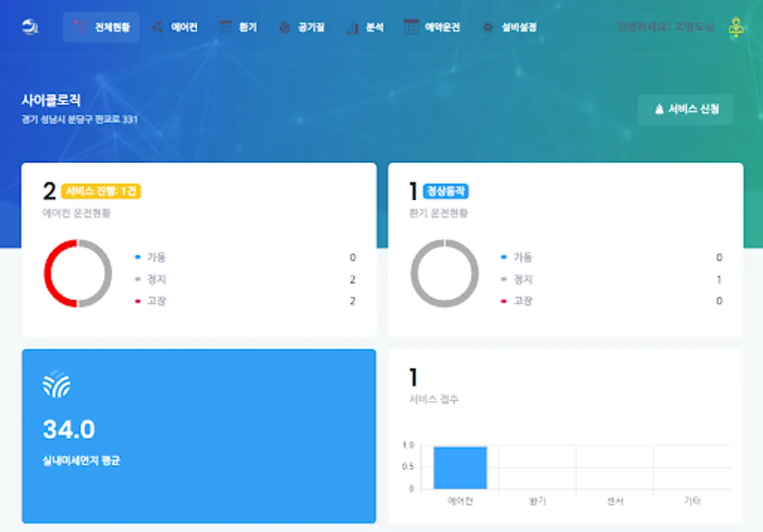This screenshot has width=763, height=532.
Task: Toggle the 고장 legend on air conditioner chart
Action: click(x=156, y=300)
